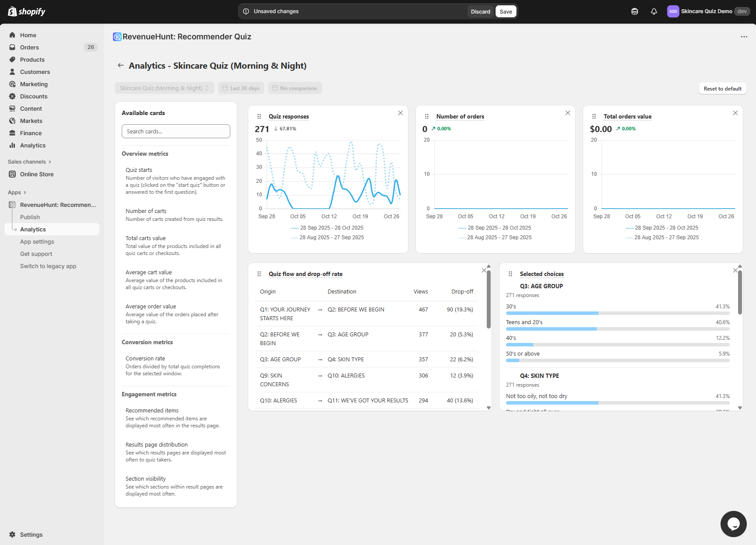Open the Finance section
756x545 pixels.
31,133
